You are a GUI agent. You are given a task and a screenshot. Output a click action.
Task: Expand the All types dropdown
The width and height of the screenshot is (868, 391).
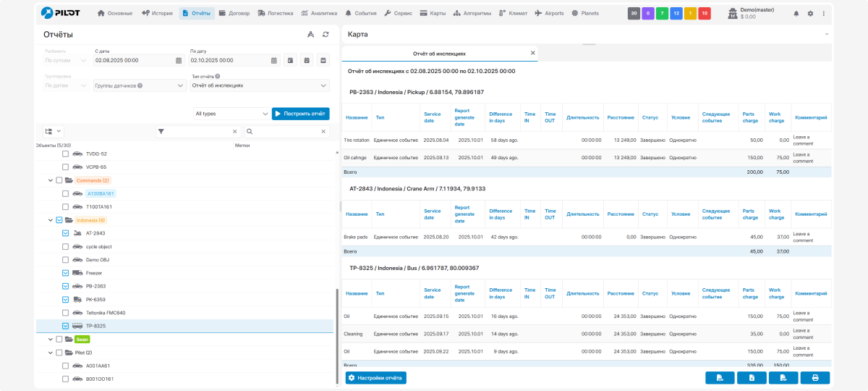231,114
